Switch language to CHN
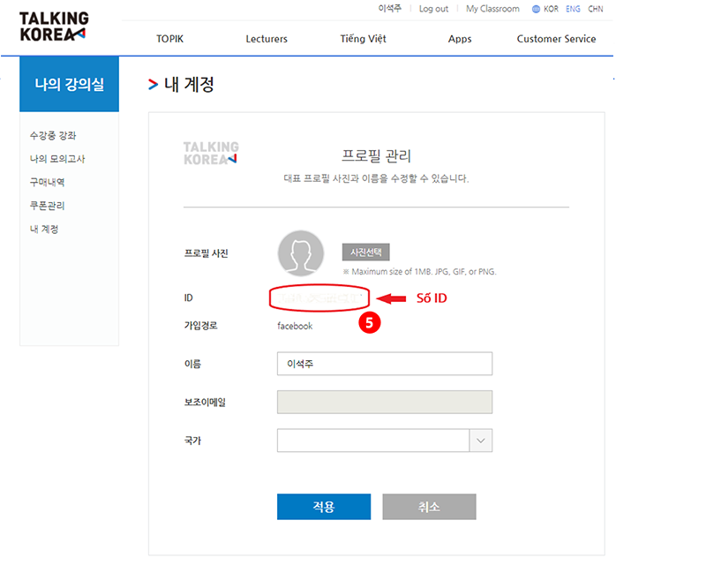The width and height of the screenshot is (706, 588). pos(596,9)
